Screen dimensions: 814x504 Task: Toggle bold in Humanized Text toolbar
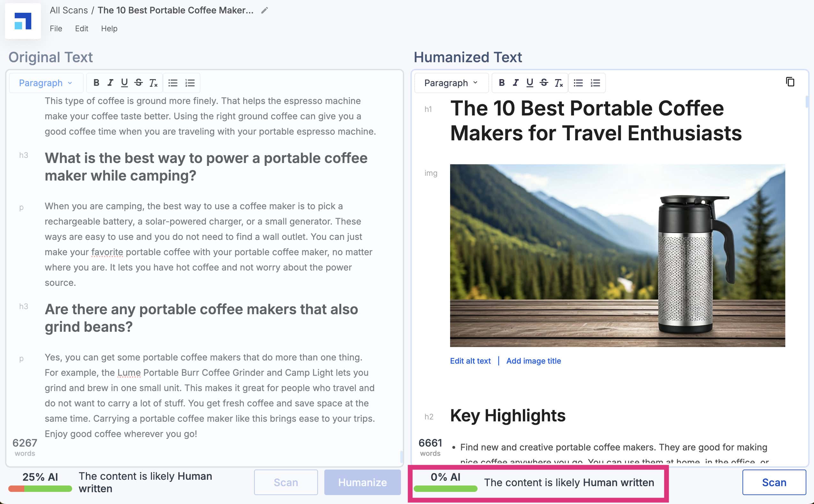[x=501, y=83]
